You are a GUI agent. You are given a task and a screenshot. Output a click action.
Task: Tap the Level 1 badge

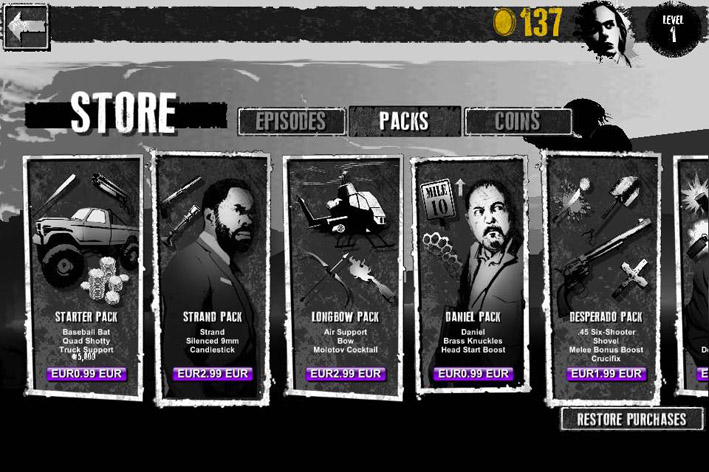pyautogui.click(x=673, y=28)
